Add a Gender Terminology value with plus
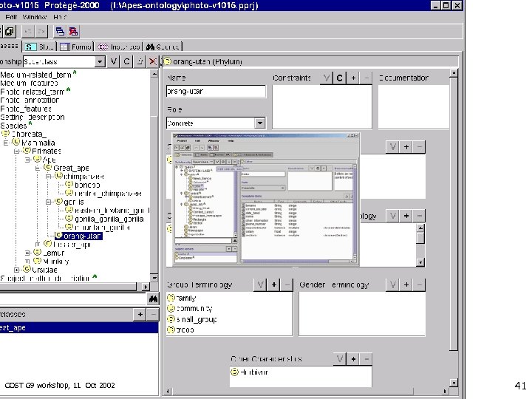This screenshot has width=532, height=399. pyautogui.click(x=406, y=284)
